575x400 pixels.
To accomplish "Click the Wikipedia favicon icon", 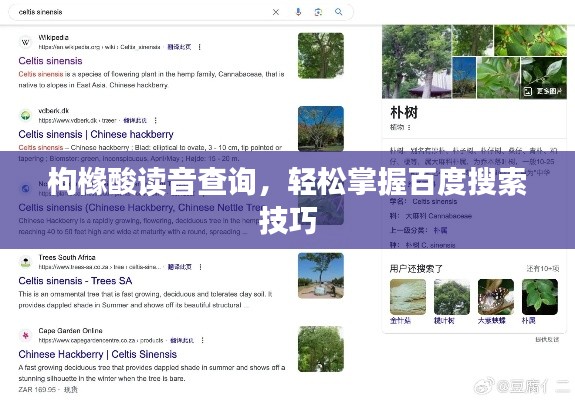I will [25, 42].
